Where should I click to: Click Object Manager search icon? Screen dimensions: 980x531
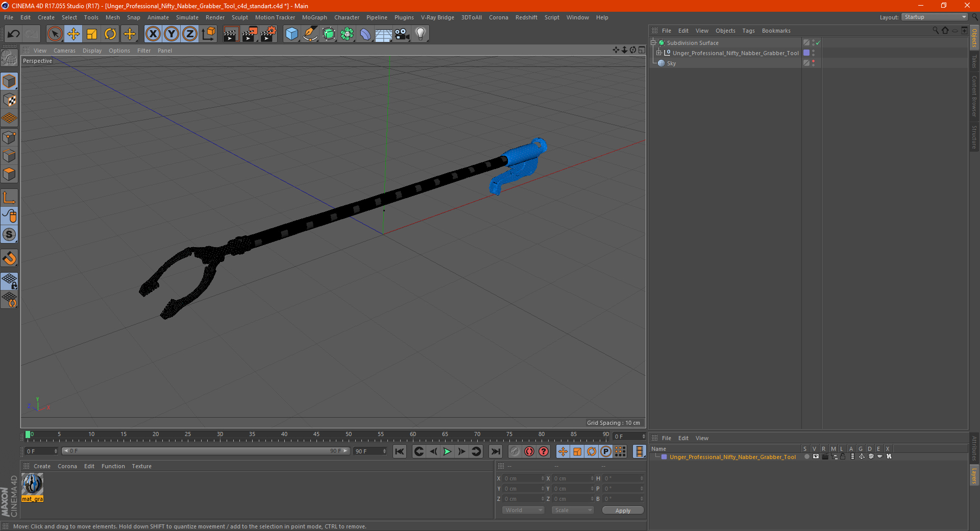[936, 31]
